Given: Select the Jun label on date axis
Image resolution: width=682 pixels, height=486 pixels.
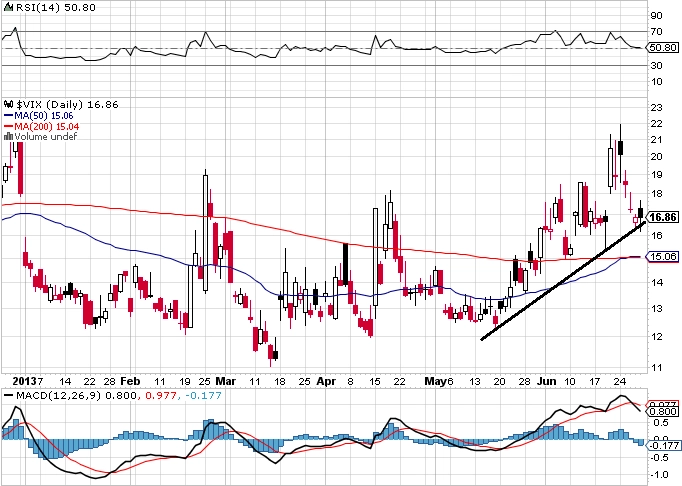Looking at the screenshot, I should click(547, 381).
